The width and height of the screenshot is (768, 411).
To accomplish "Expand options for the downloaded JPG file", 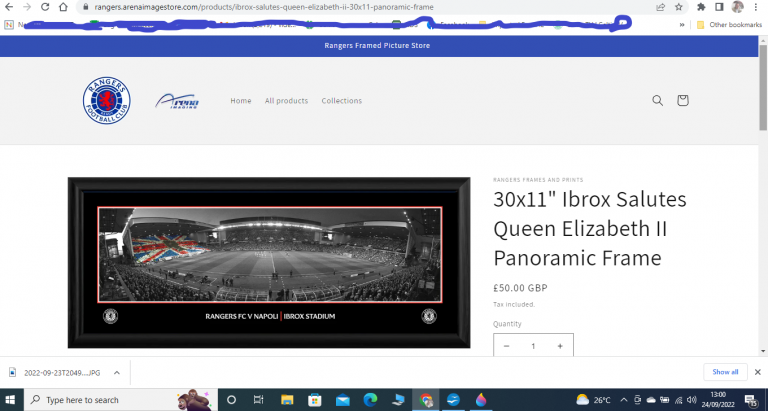I will (117, 373).
